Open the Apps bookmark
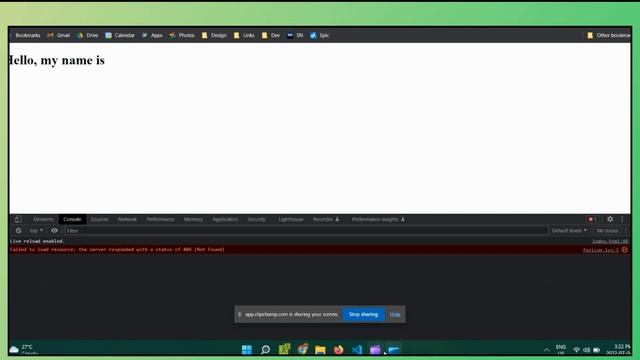This screenshot has height=360, width=640. coord(152,36)
